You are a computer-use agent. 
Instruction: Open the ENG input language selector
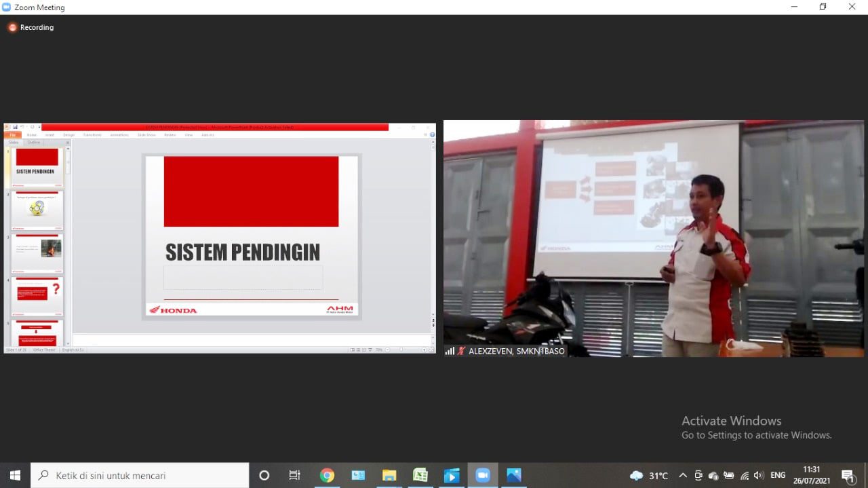point(778,475)
